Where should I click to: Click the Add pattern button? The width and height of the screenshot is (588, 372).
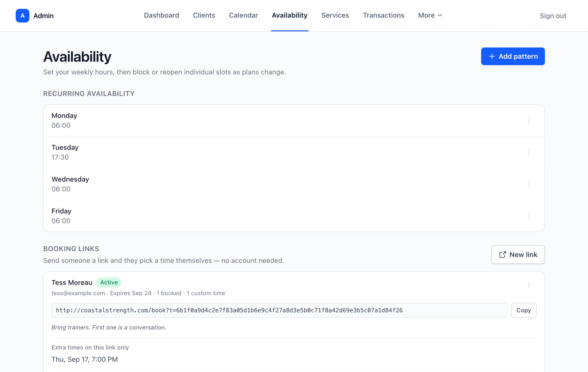tap(513, 56)
